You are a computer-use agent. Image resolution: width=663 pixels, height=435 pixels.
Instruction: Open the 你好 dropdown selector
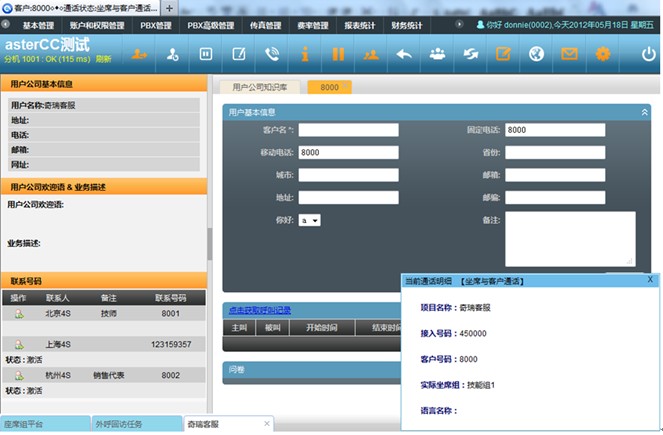[x=309, y=220]
